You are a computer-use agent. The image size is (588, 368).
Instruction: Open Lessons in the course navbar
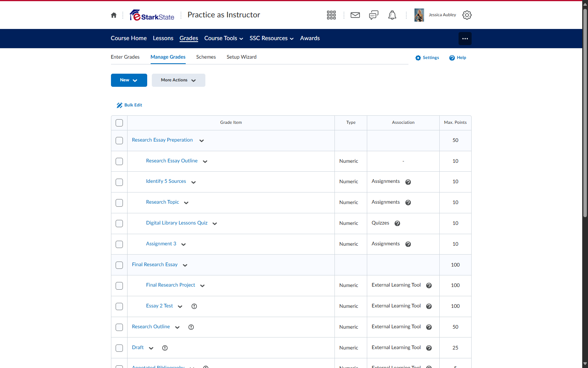point(163,38)
